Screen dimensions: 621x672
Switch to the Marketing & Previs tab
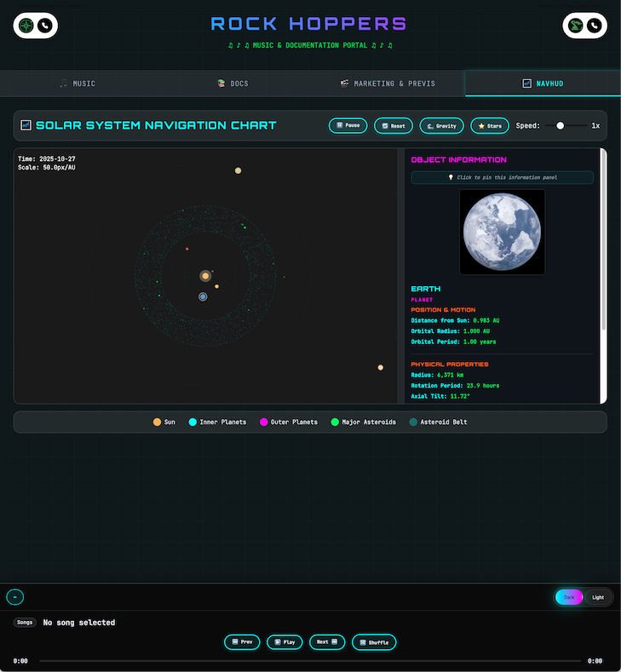pos(388,83)
